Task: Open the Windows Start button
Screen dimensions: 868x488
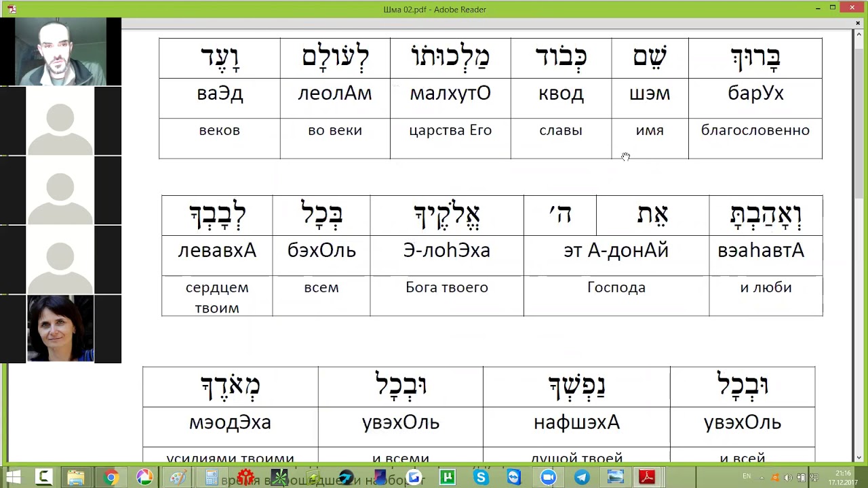Action: pyautogui.click(x=13, y=477)
